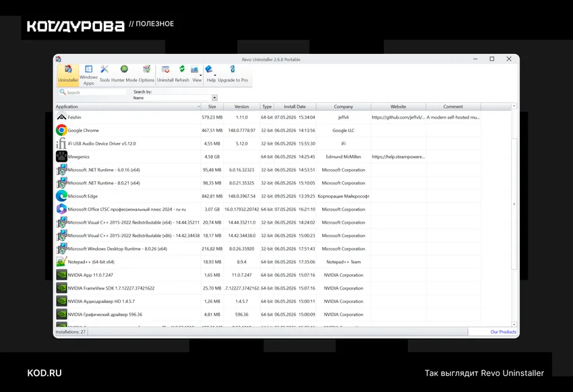Sort by the Version column header
Screen dimensions: 573x392
pyautogui.click(x=241, y=106)
